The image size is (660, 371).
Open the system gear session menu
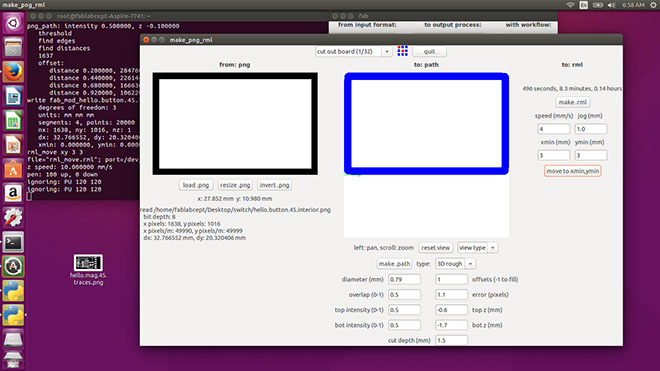(653, 5)
